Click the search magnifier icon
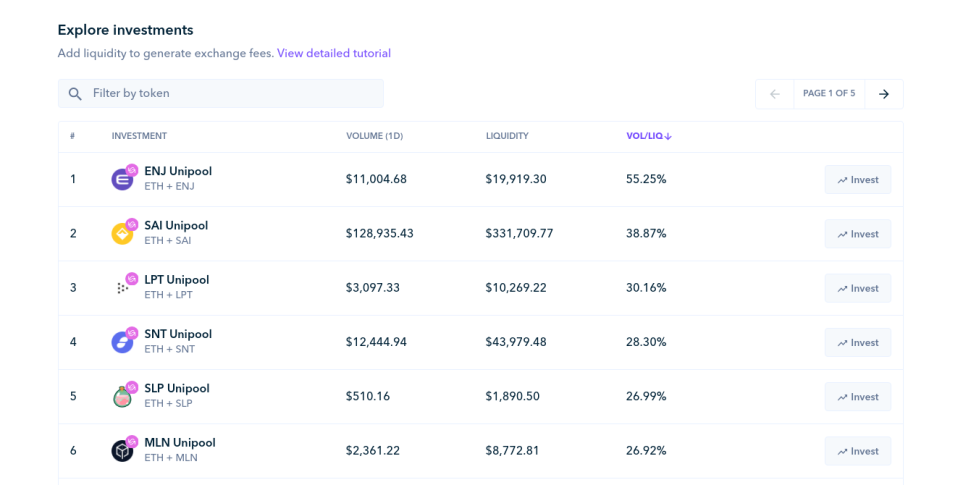 click(76, 94)
